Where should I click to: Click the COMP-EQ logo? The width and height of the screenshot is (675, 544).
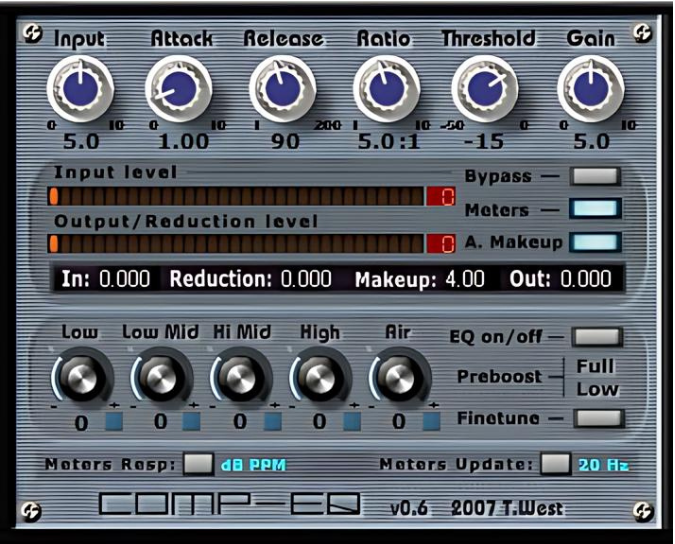pos(229,504)
